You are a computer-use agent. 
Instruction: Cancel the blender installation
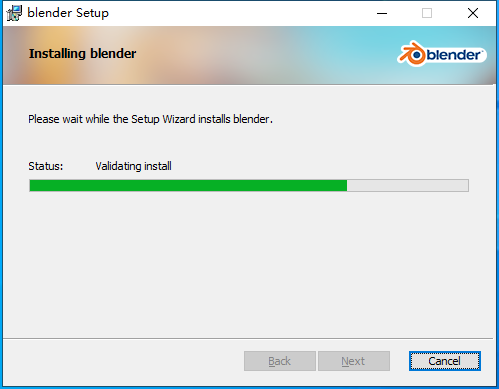[445, 361]
